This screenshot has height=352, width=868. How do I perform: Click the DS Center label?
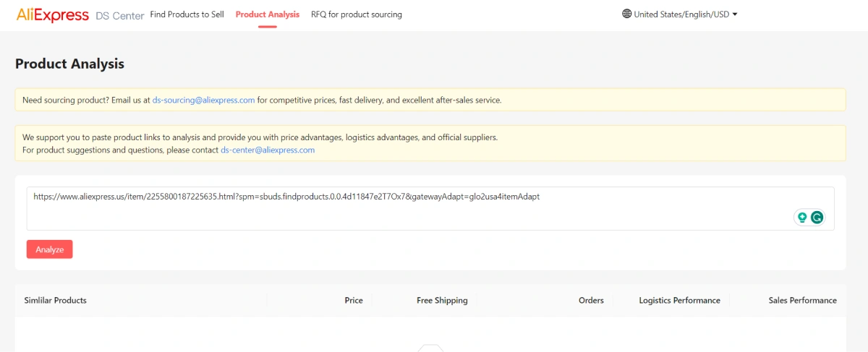[x=120, y=15]
